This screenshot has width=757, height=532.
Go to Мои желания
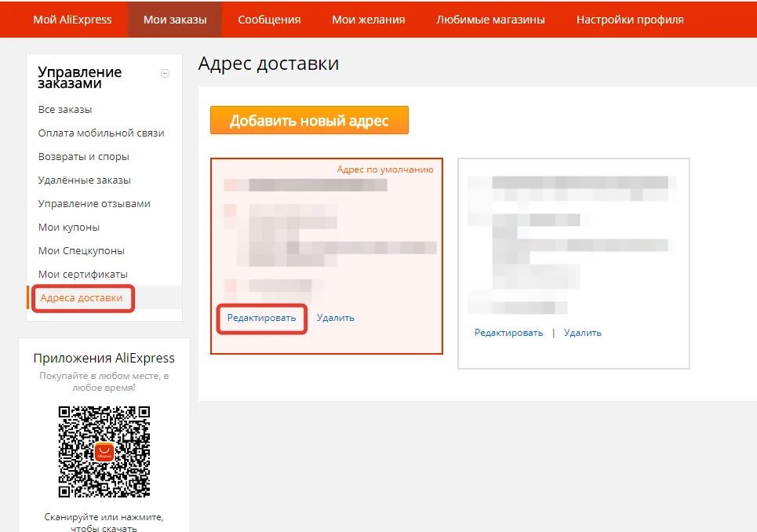pos(368,19)
